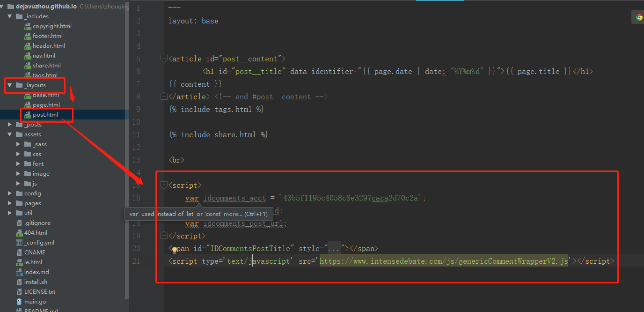Open tags.html in the project tree
Screen dimensions: 644x312
point(45,75)
